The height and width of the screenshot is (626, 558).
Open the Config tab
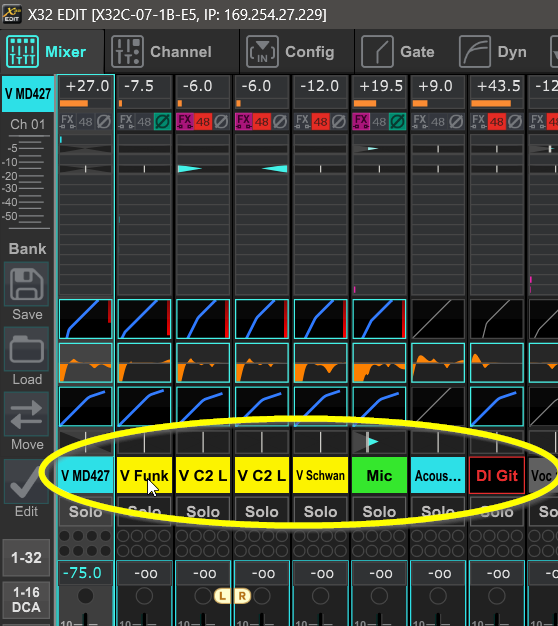(297, 52)
